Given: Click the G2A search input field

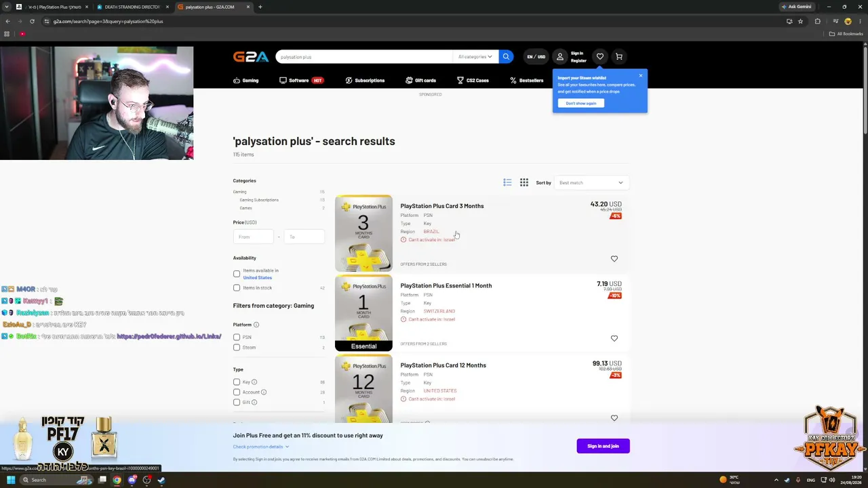Looking at the screenshot, I should (x=364, y=57).
